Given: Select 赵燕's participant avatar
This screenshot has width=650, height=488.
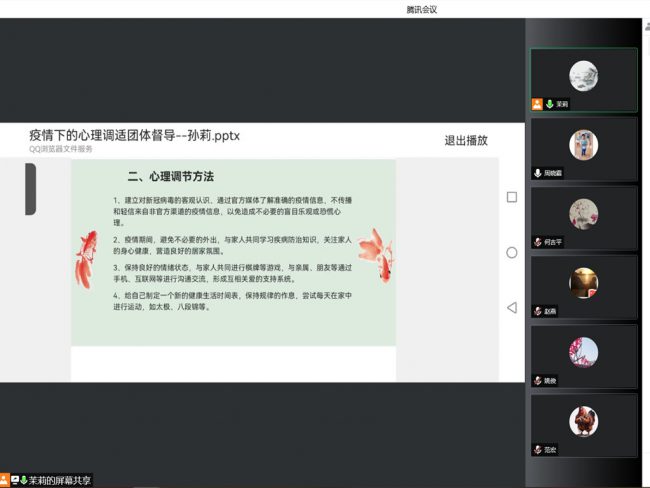Looking at the screenshot, I should pyautogui.click(x=583, y=283).
